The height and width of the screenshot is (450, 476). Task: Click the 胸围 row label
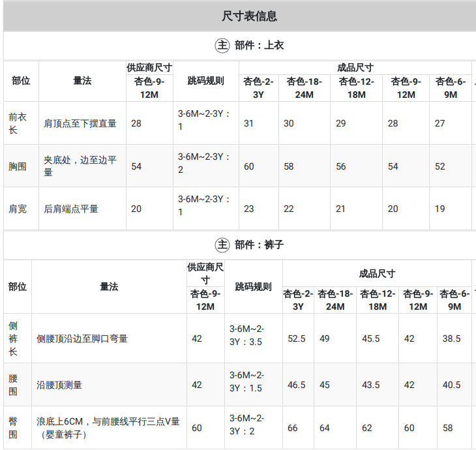[18, 166]
